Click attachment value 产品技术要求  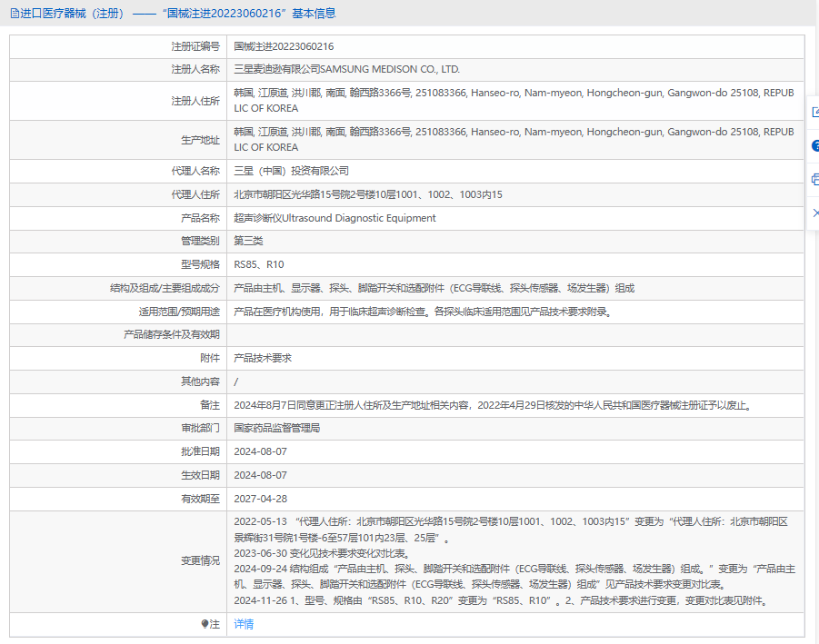[x=262, y=358]
